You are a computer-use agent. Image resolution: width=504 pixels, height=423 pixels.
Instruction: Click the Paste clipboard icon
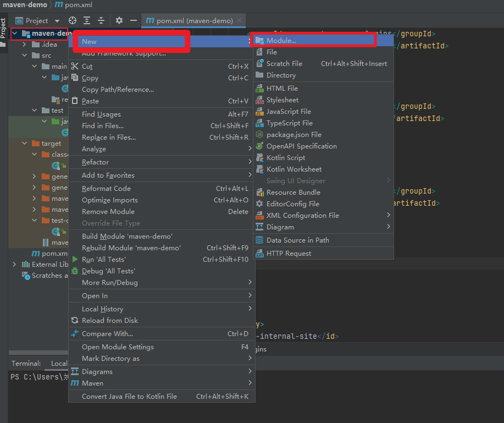coord(75,101)
